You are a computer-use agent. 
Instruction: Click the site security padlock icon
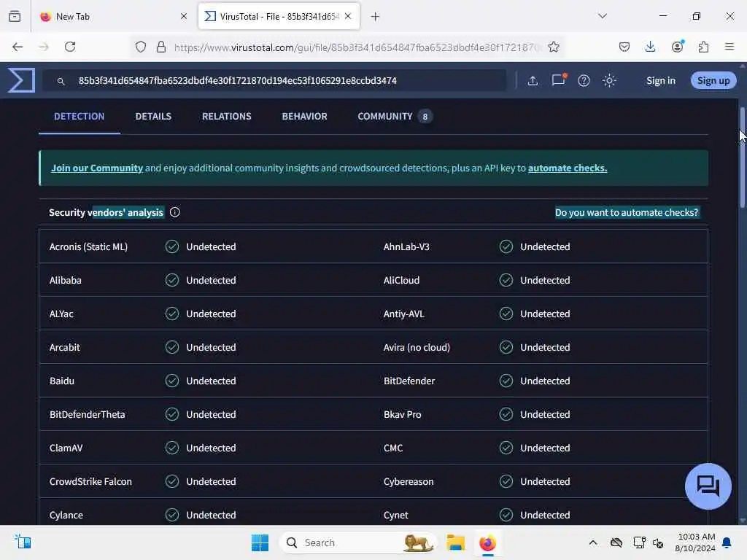pos(161,47)
